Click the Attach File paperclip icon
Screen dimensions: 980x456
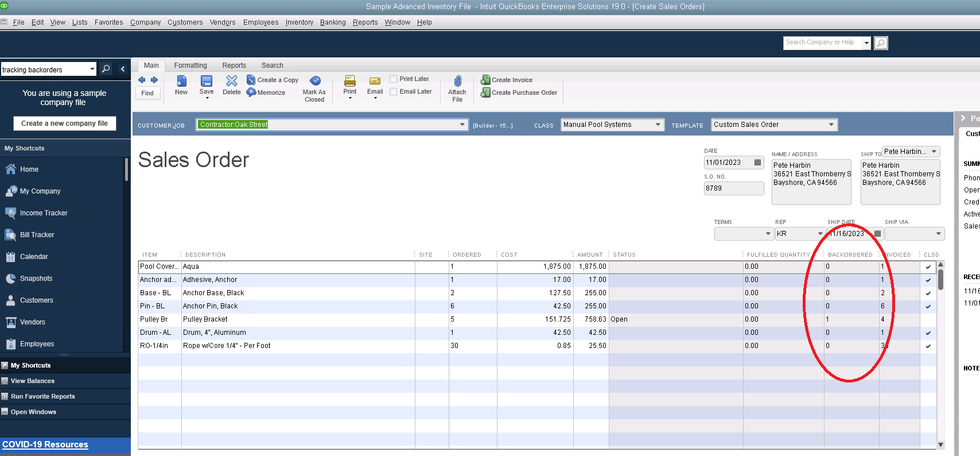[x=457, y=82]
